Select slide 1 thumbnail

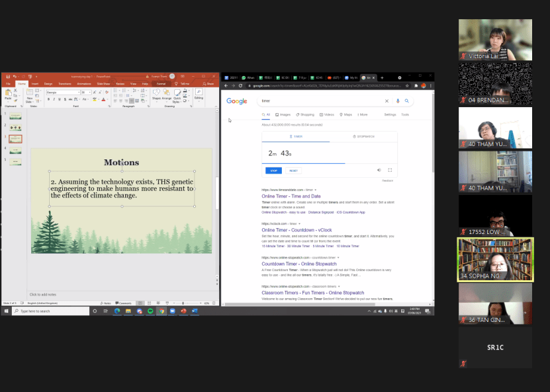(15, 116)
